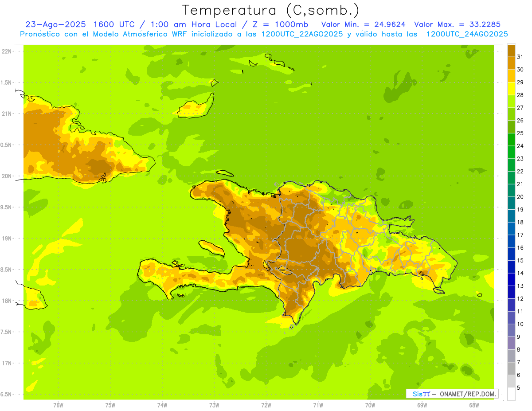The image size is (532, 411).
Task: Click the colorbar label 5
Action: point(519,388)
